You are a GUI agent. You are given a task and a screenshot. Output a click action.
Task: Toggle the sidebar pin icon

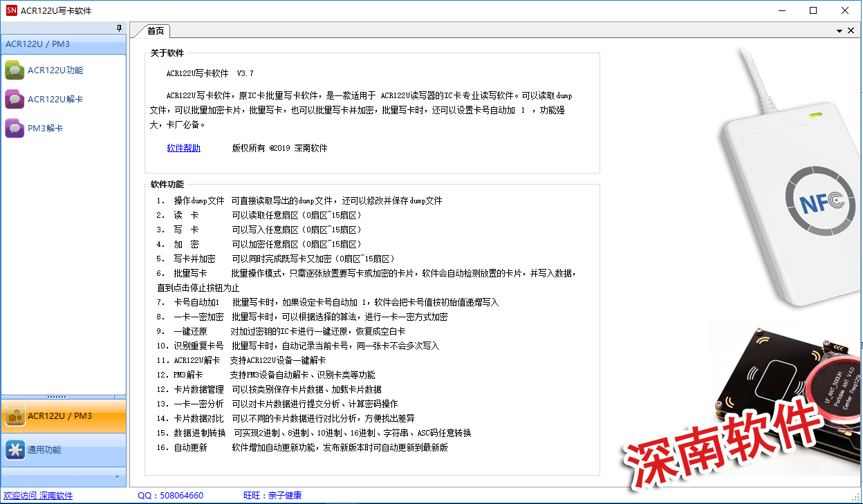tap(119, 28)
